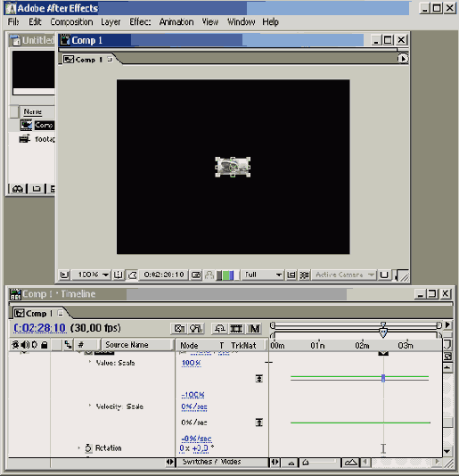This screenshot has width=459, height=476.
Task: Toggle the Rotation stopwatch
Action: [x=88, y=447]
